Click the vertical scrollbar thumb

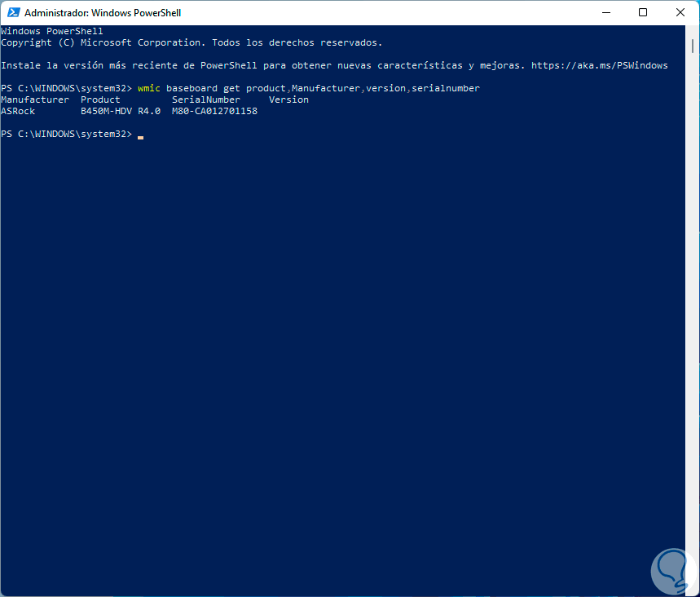[x=693, y=46]
